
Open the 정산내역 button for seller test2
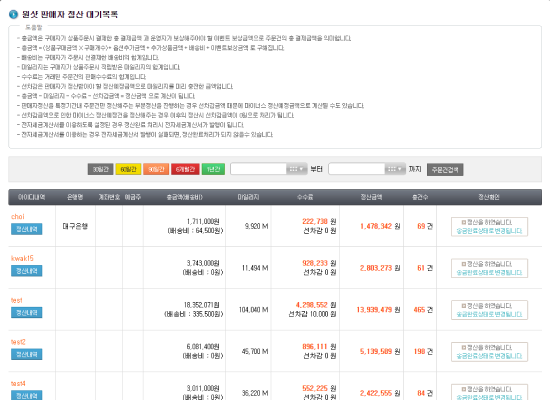click(x=27, y=354)
